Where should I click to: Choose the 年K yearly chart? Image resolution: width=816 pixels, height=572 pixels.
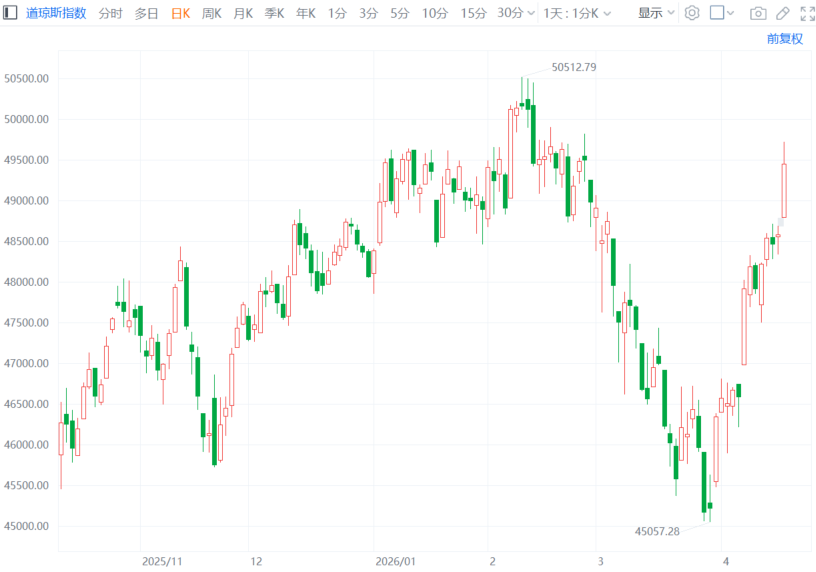pos(306,13)
